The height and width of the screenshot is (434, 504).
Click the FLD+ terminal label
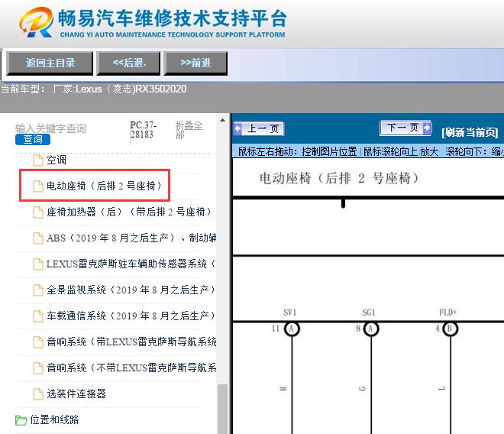pyautogui.click(x=448, y=313)
